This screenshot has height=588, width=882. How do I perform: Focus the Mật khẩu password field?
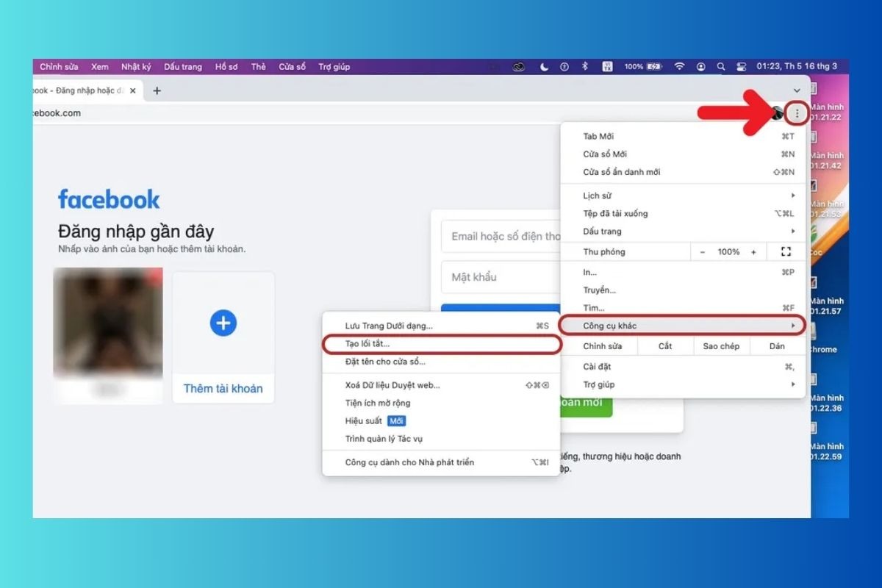[501, 277]
